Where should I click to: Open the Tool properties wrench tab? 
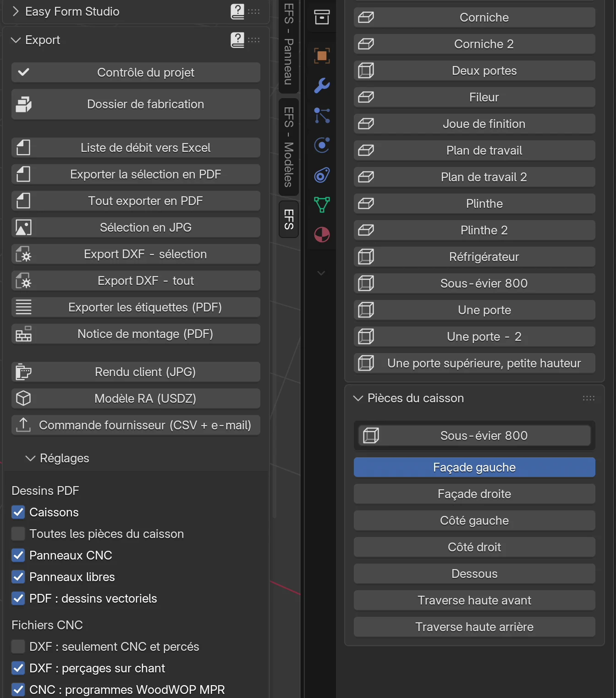pos(322,86)
